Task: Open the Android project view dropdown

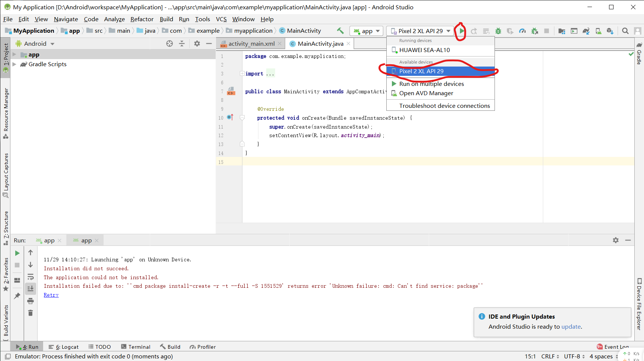Action: 35,43
